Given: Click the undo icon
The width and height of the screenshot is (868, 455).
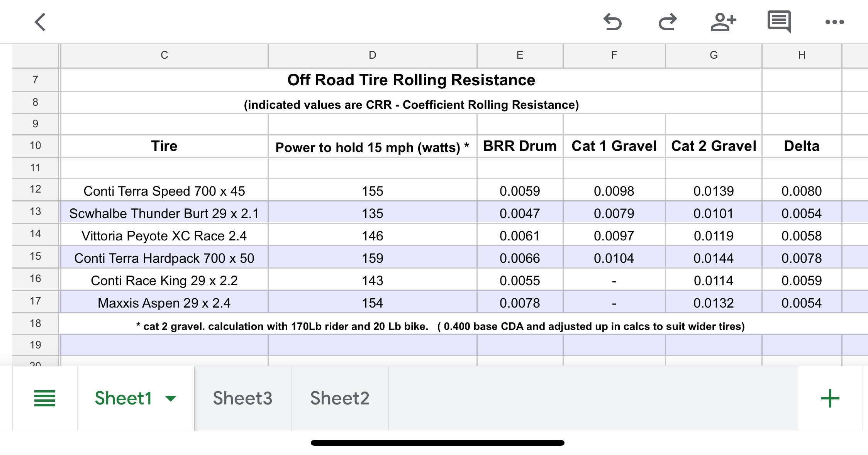Looking at the screenshot, I should (612, 22).
